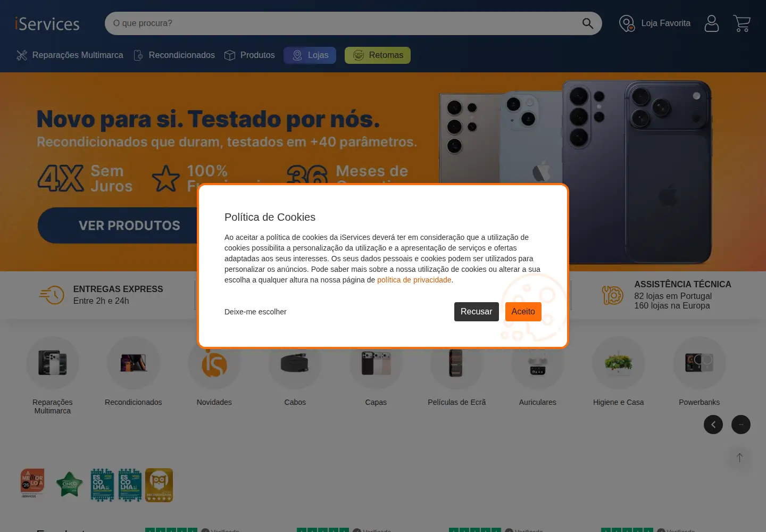The width and height of the screenshot is (766, 532).
Task: Open the Retomas navigation button
Action: click(378, 55)
